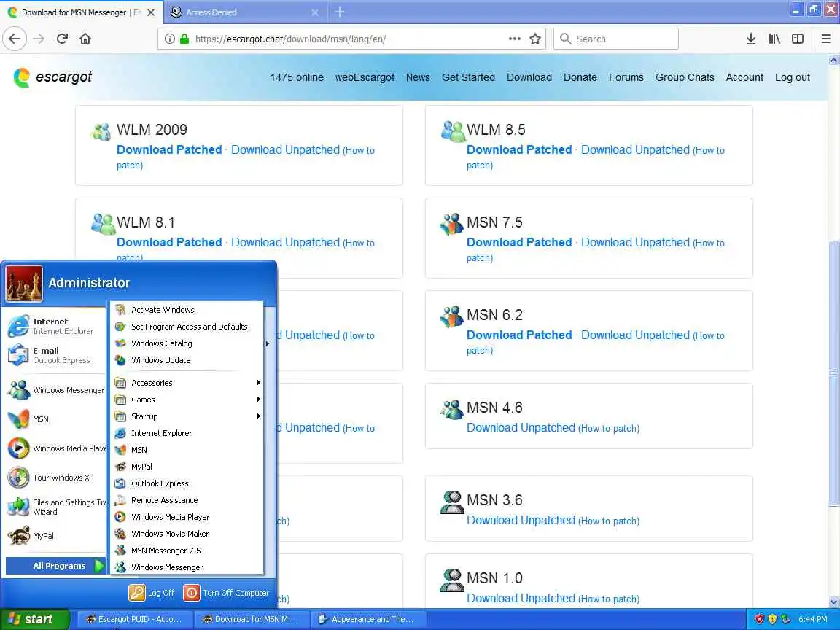Click the MSN 6.2 buddy icon
The height and width of the screenshot is (630, 840).
[451, 316]
